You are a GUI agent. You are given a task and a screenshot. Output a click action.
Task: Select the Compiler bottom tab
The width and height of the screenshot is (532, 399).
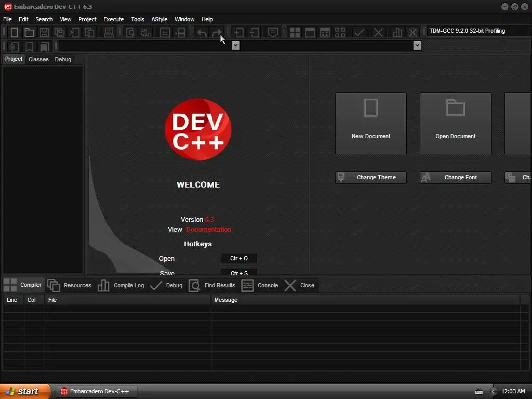pos(23,285)
